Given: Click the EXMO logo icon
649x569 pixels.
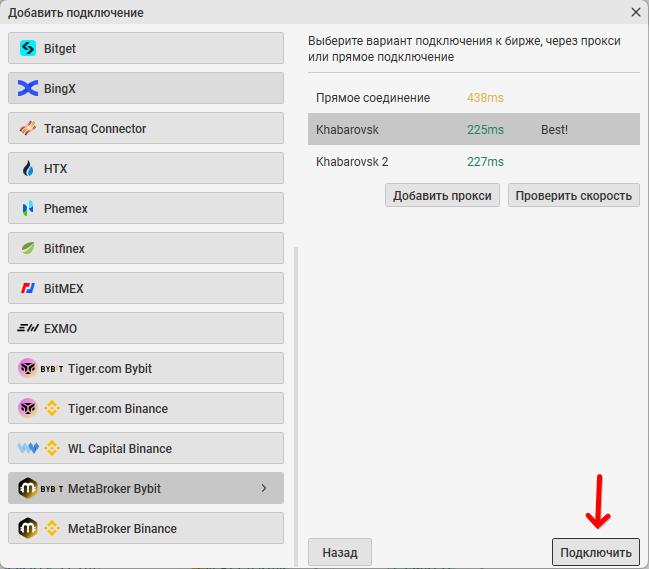Looking at the screenshot, I should click(x=28, y=328).
